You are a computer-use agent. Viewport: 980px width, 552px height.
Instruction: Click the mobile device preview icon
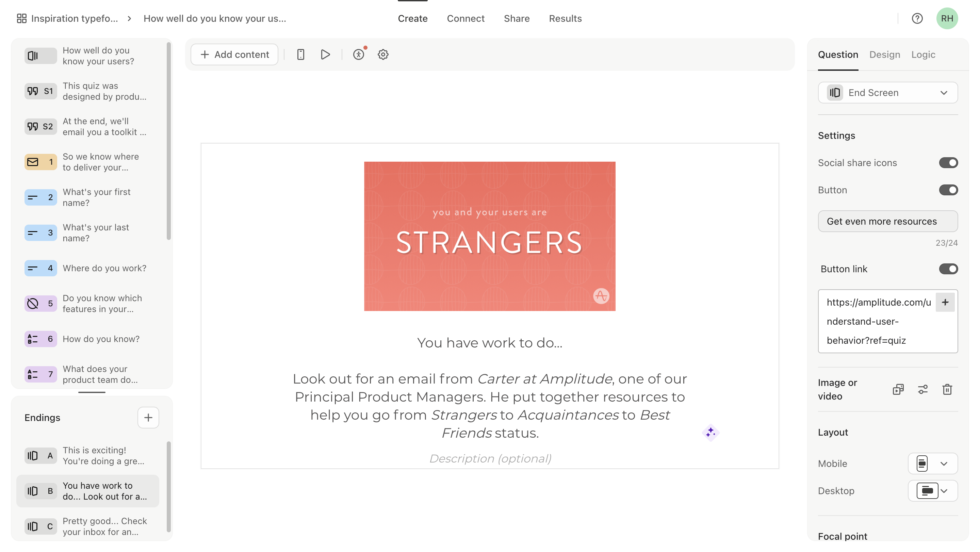pyautogui.click(x=301, y=54)
